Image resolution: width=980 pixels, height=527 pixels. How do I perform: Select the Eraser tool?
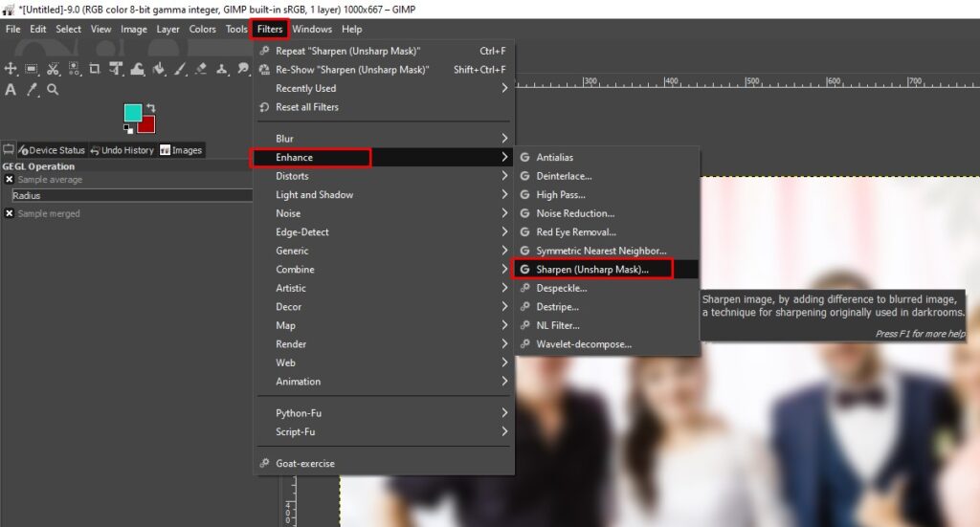click(x=201, y=69)
